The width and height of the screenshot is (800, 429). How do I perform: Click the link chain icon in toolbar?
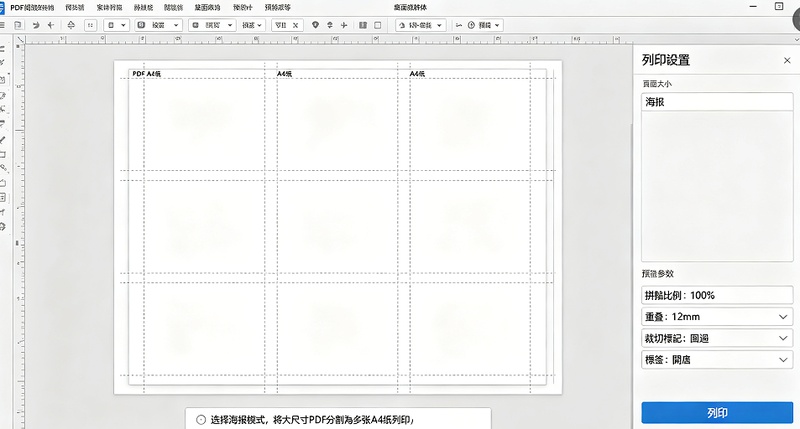pyautogui.click(x=459, y=25)
